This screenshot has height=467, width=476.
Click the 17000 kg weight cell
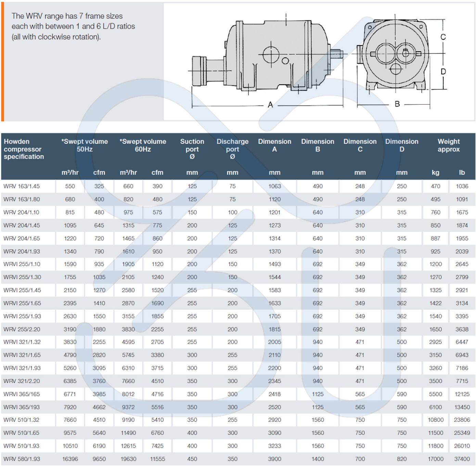click(435, 459)
